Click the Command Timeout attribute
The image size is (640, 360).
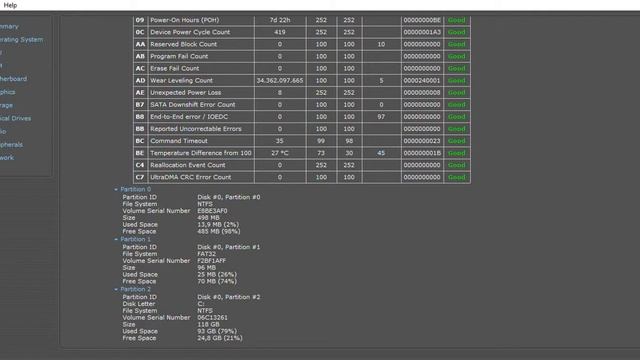tap(179, 141)
